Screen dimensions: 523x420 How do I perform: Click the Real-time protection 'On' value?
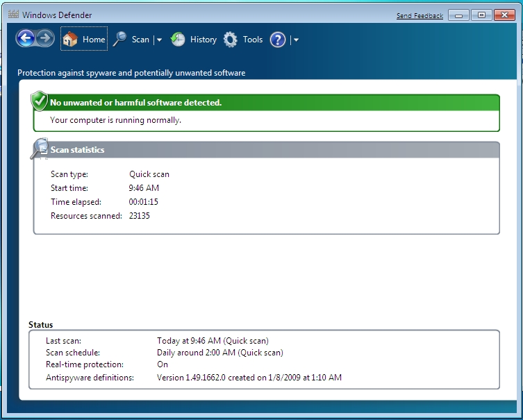click(x=163, y=364)
